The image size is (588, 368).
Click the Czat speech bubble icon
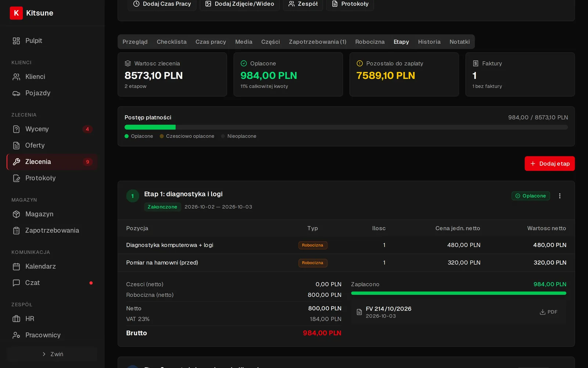coord(16,283)
